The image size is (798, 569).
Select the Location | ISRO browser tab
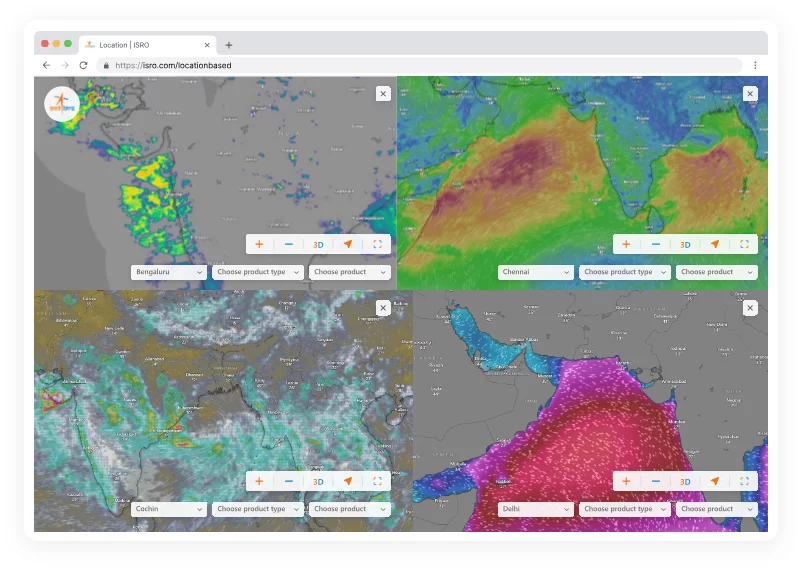click(148, 45)
